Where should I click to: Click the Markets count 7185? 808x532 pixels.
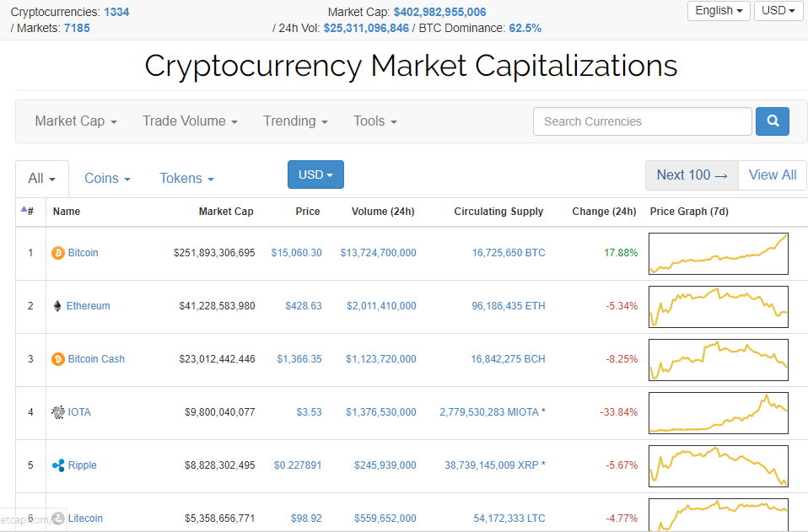pyautogui.click(x=77, y=28)
